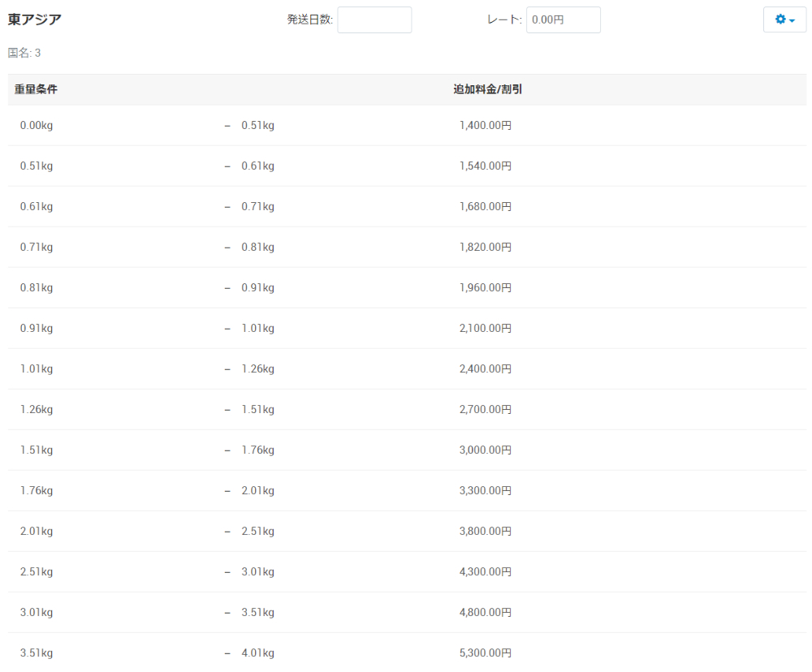
Task: Focus the レート input showing 0.00円
Action: [564, 19]
